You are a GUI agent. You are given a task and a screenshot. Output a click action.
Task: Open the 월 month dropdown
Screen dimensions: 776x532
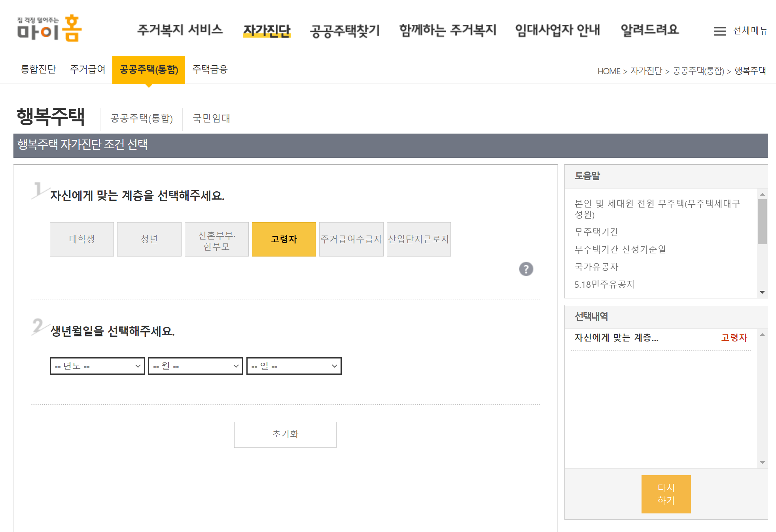[195, 366]
